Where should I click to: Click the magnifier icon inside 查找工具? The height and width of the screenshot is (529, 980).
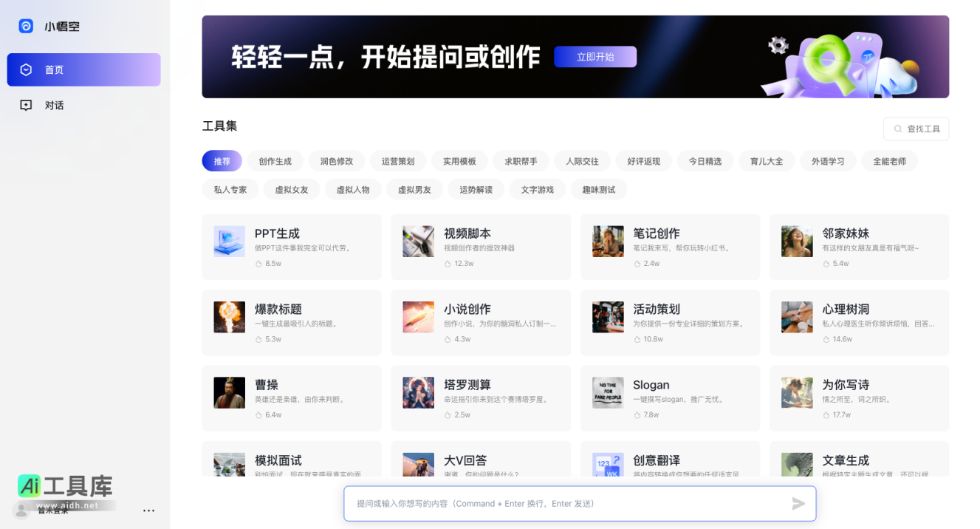click(x=897, y=128)
